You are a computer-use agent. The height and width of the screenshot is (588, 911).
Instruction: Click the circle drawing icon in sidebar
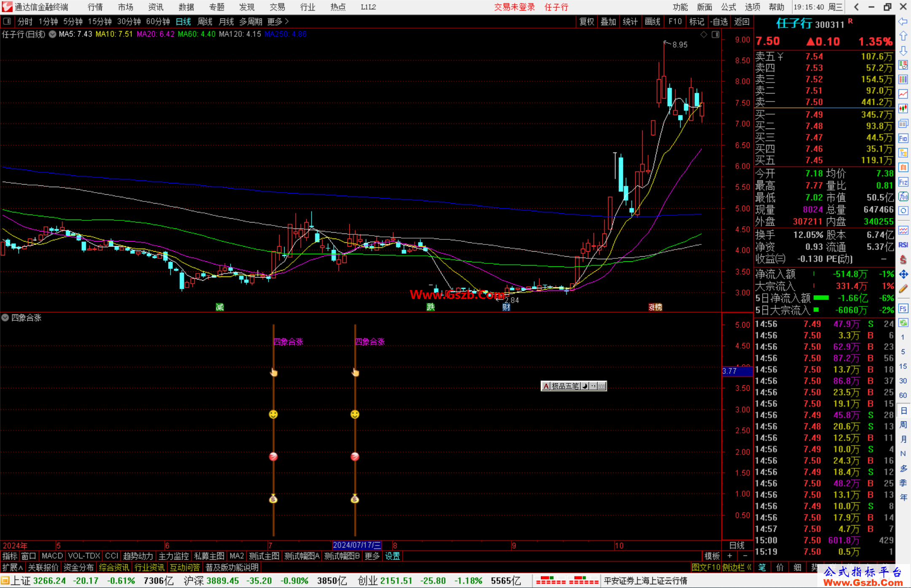pos(903,211)
